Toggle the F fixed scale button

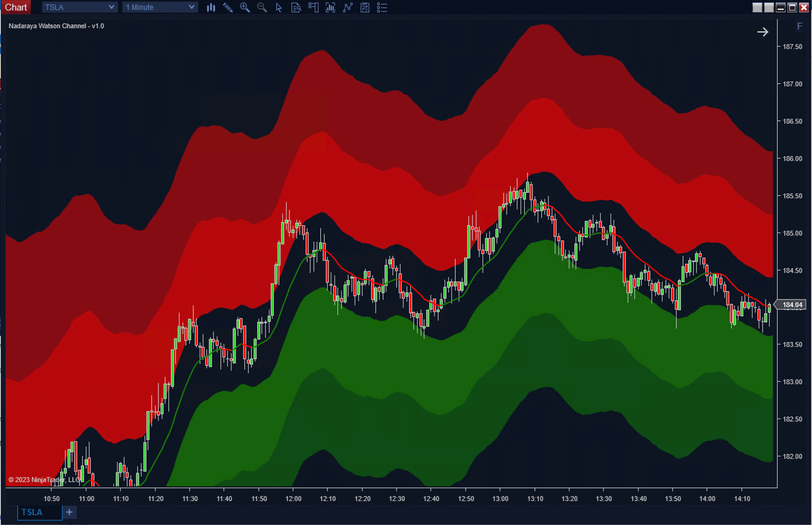click(x=799, y=26)
